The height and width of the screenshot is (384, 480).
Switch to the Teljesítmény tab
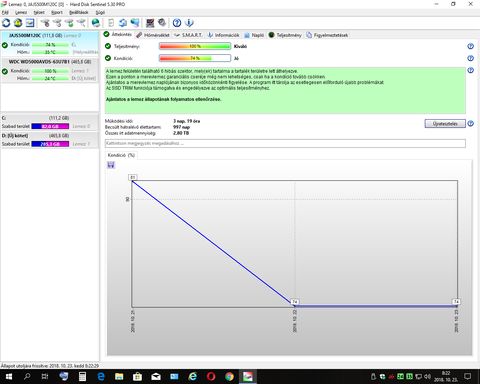click(285, 35)
